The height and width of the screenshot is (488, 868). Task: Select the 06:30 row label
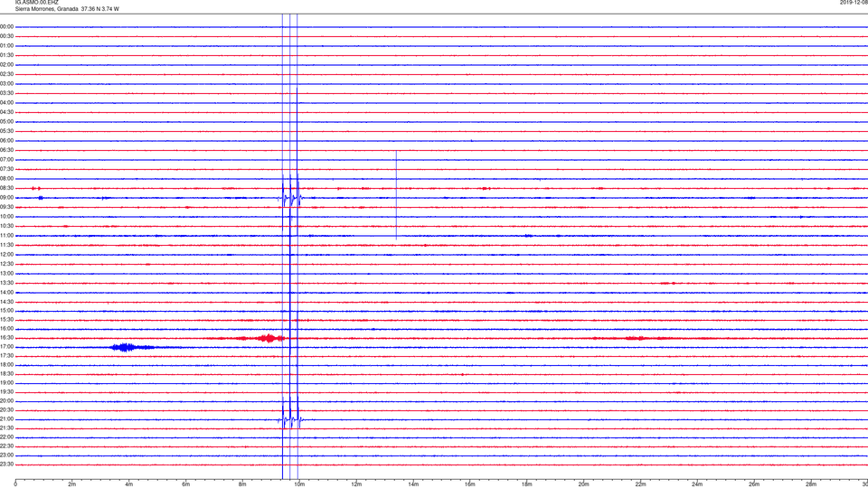point(6,150)
